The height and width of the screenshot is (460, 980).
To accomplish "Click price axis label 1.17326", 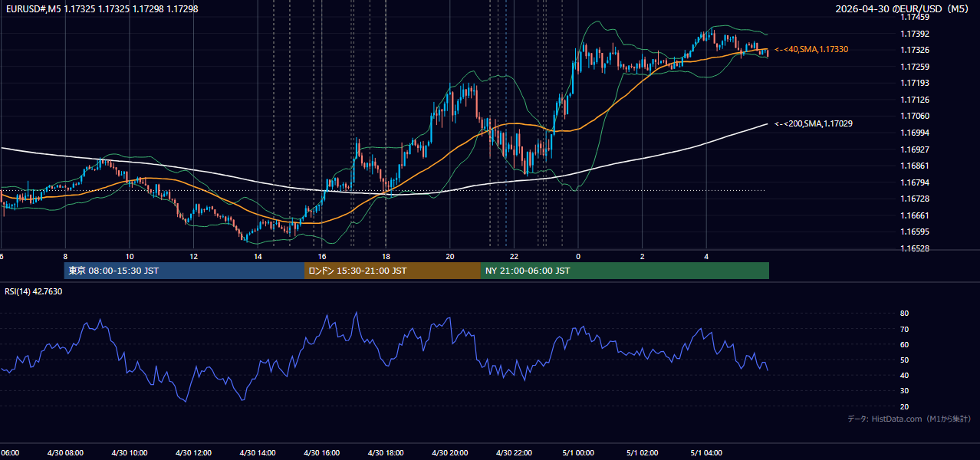I will point(915,50).
